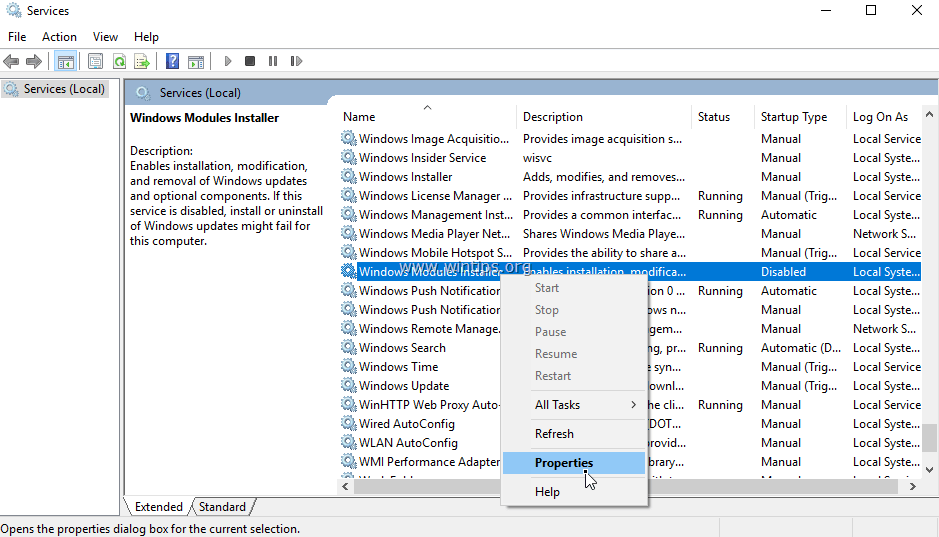Image resolution: width=939 pixels, height=537 pixels.
Task: Expand All Tasks submenu in context menu
Action: (x=574, y=405)
